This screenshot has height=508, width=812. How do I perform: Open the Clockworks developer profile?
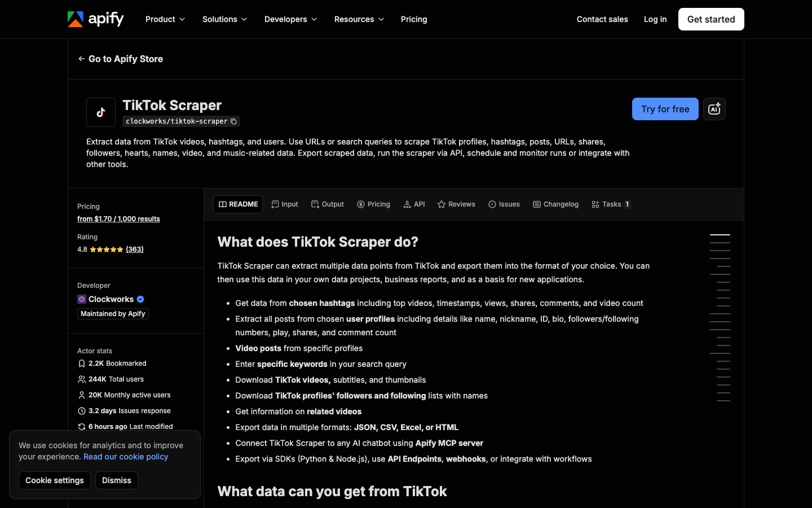tap(111, 299)
